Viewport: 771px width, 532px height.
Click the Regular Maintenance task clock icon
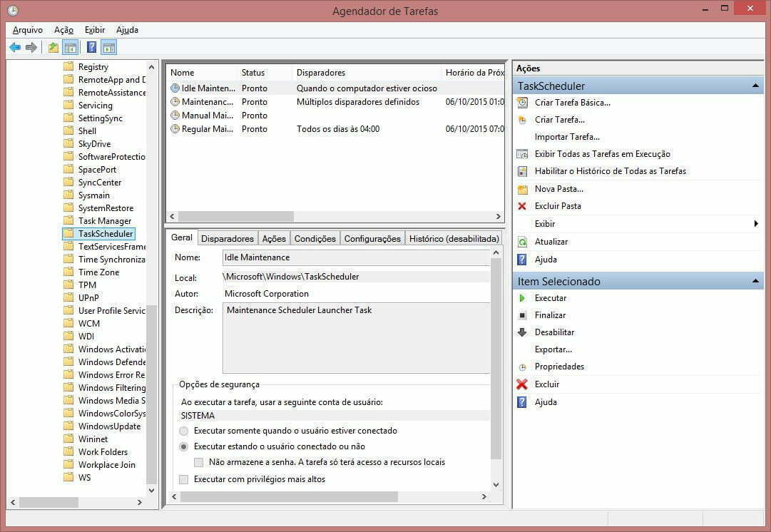(x=175, y=129)
